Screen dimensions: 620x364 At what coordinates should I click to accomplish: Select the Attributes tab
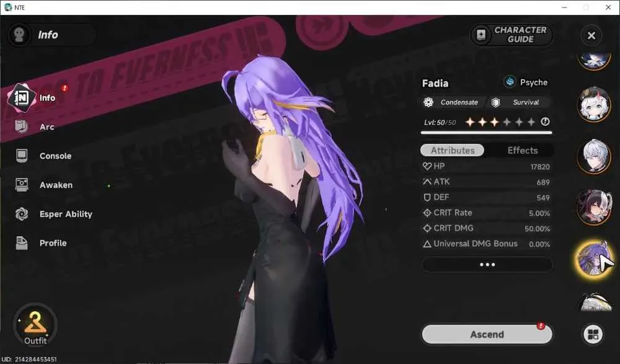(453, 150)
